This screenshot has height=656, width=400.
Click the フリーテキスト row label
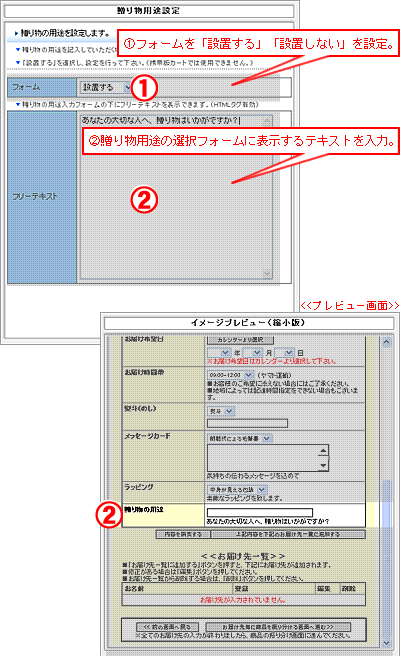(34, 197)
